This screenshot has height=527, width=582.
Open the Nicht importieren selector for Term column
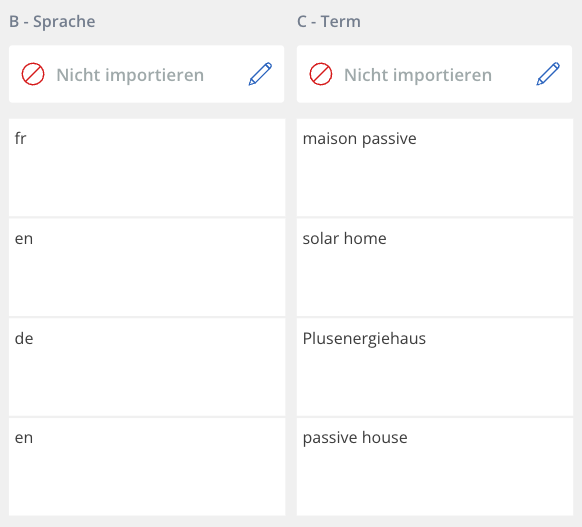tap(434, 74)
